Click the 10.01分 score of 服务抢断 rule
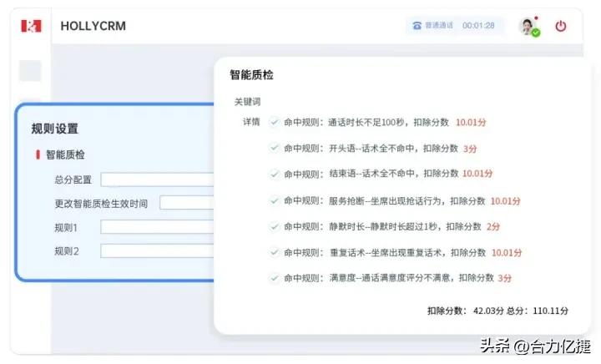601x364 pixels. (506, 200)
